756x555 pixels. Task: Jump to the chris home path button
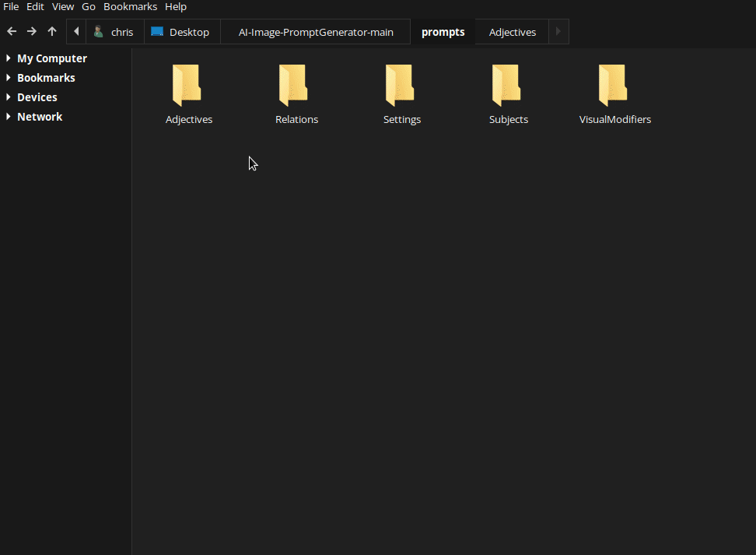(115, 32)
